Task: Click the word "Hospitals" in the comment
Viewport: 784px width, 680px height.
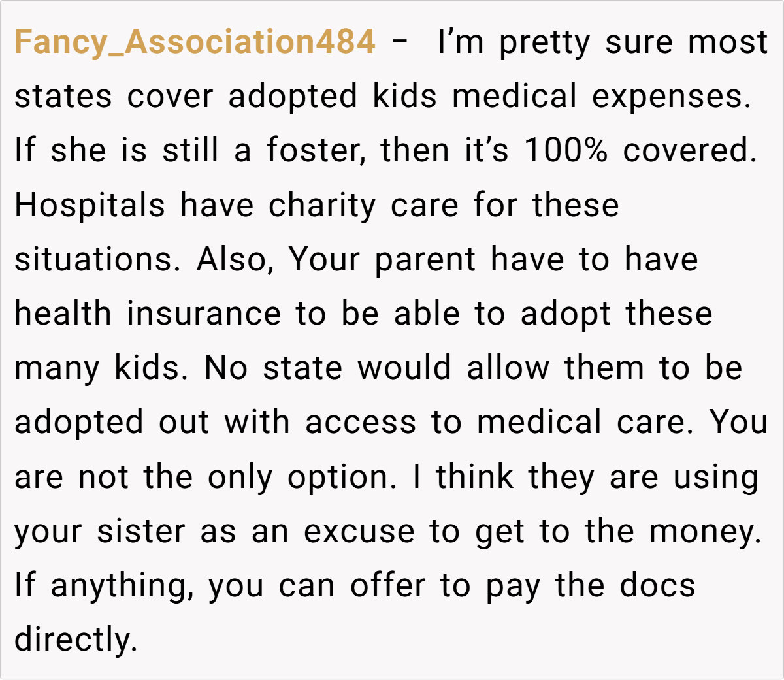Action: [x=90, y=206]
